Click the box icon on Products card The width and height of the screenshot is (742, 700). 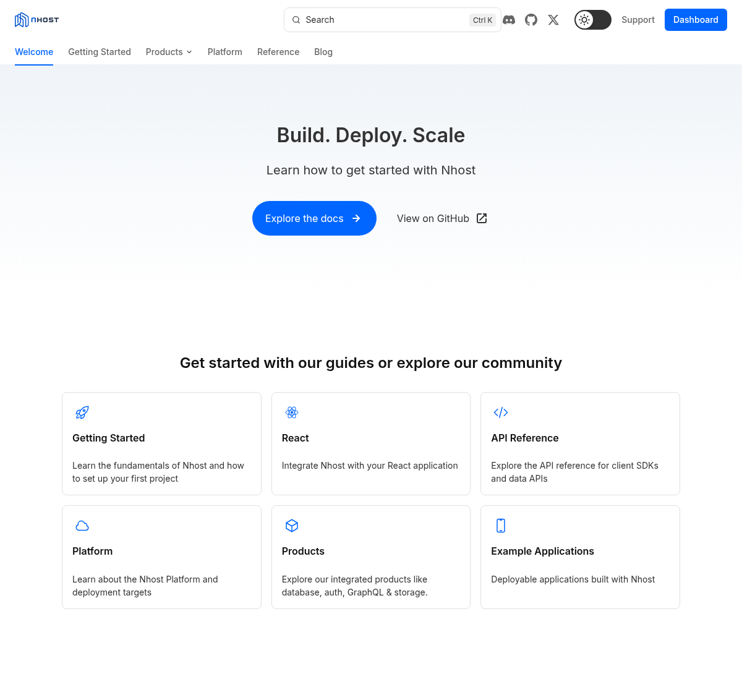click(292, 526)
